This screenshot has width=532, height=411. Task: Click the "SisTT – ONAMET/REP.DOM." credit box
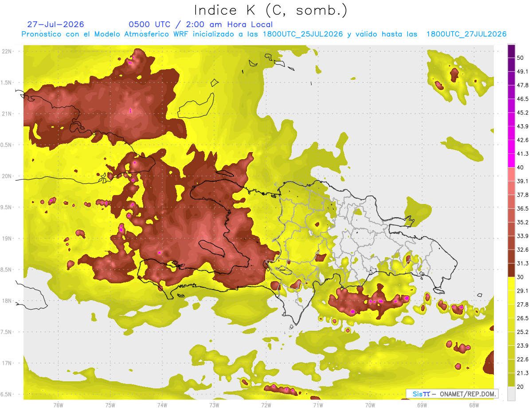pyautogui.click(x=452, y=394)
